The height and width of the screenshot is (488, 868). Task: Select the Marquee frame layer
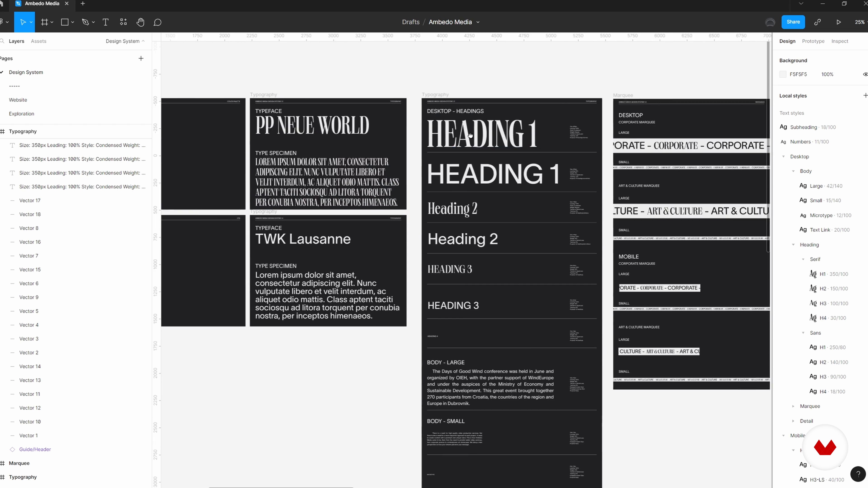pyautogui.click(x=19, y=463)
